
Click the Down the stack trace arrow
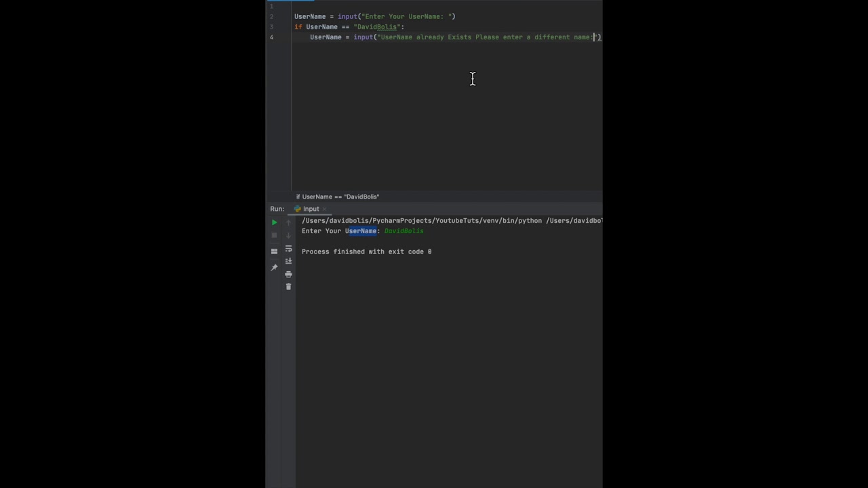coord(288,235)
